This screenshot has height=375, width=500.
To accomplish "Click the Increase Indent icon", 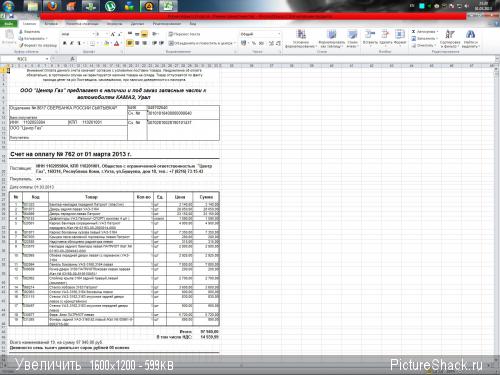I will 161,43.
